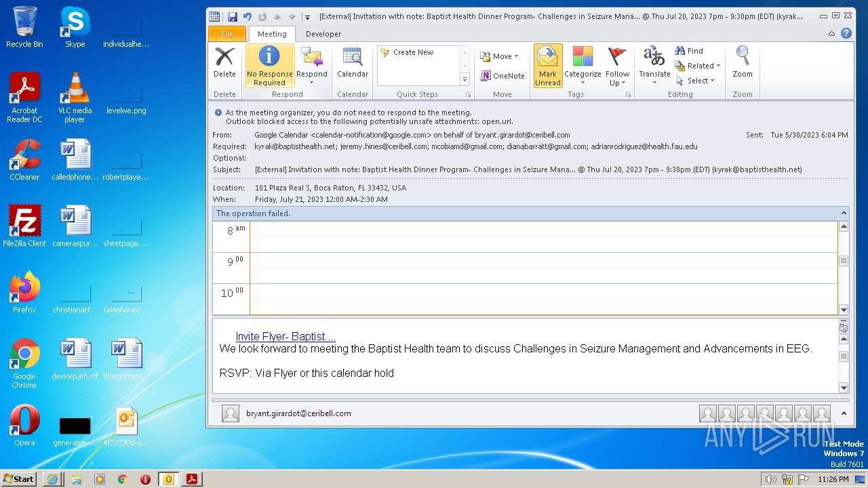Click the taskbar clock 11:26 PM
Viewport: 868px width, 488px height.
tap(833, 479)
